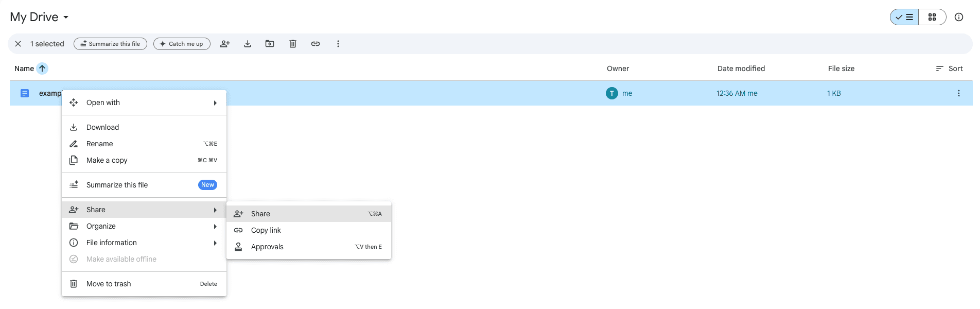Reverse the Name sort direction arrow
The width and height of the screenshot is (980, 309).
point(42,68)
